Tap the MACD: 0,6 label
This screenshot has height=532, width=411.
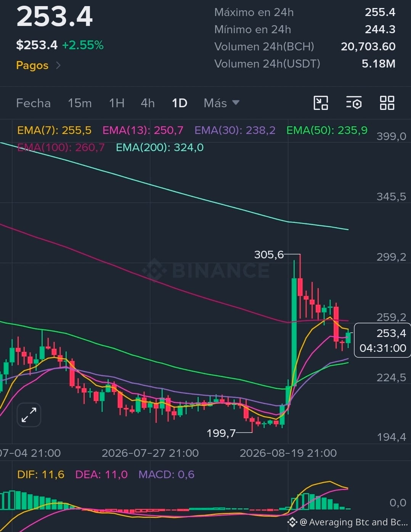(x=166, y=474)
